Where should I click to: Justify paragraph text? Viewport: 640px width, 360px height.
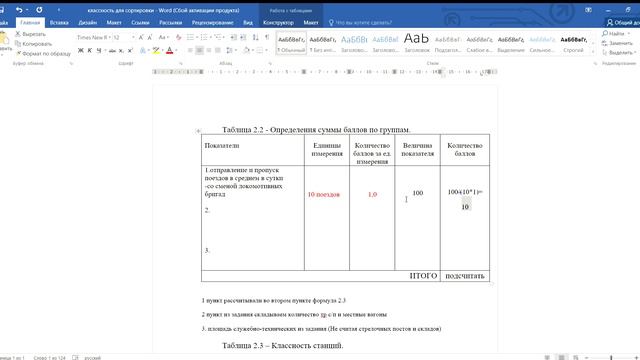[218, 50]
